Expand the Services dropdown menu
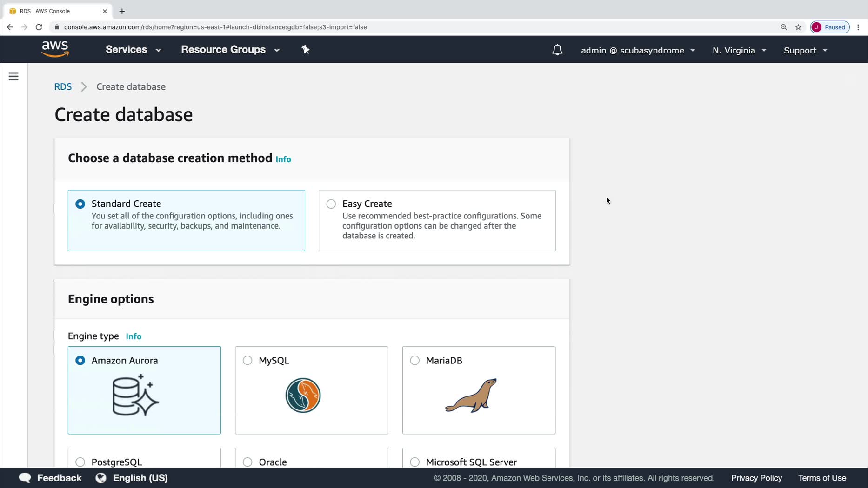Image resolution: width=868 pixels, height=488 pixels. tap(133, 50)
